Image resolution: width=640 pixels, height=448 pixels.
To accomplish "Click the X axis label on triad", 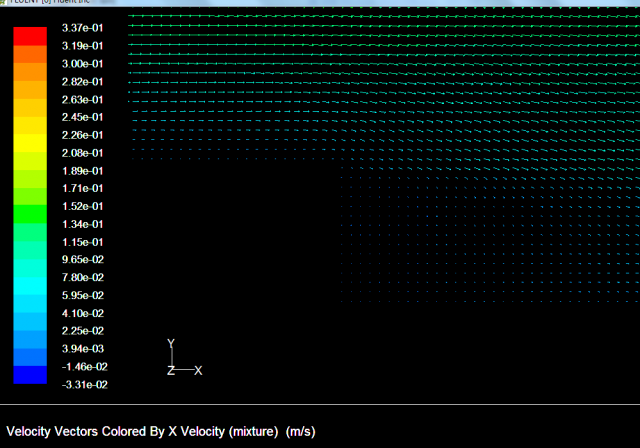I will pyautogui.click(x=198, y=371).
